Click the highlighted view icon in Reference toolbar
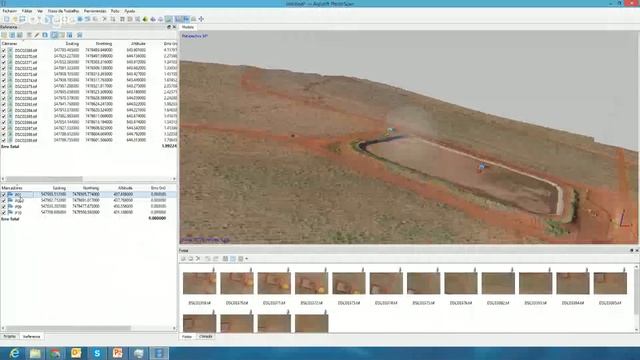Viewport: 640px width, 360px height. tap(54, 35)
